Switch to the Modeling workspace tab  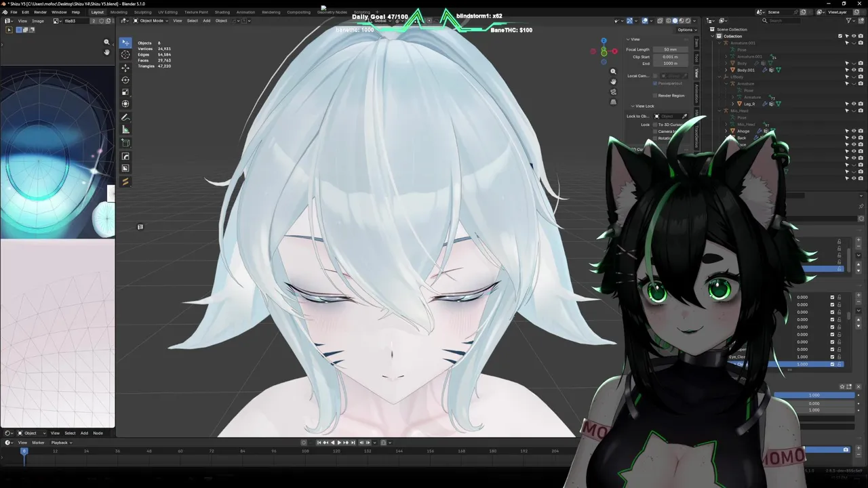[119, 12]
